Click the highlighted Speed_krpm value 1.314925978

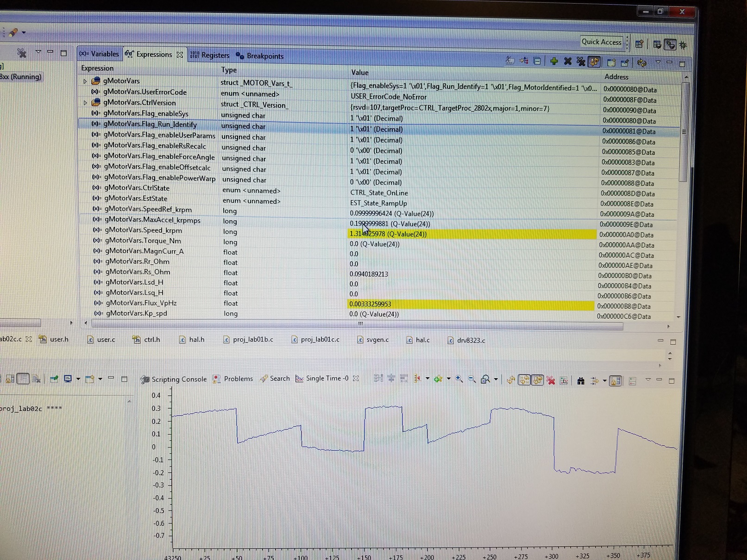471,234
